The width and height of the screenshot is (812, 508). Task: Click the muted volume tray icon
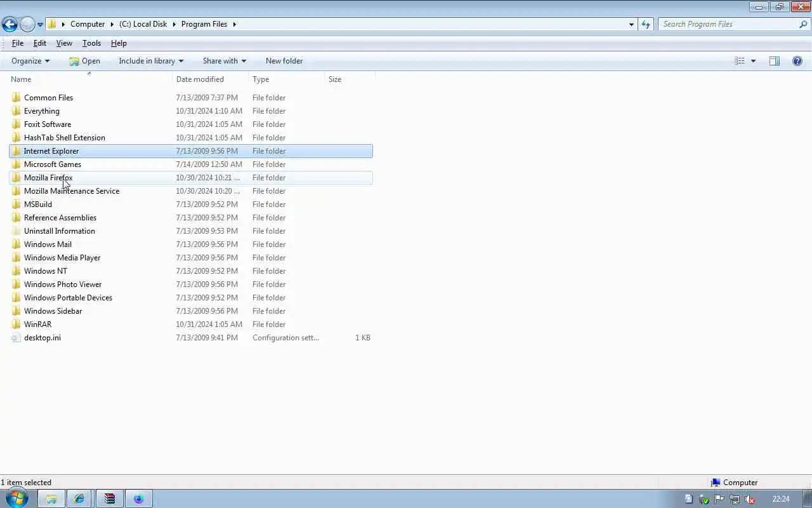[749, 499]
